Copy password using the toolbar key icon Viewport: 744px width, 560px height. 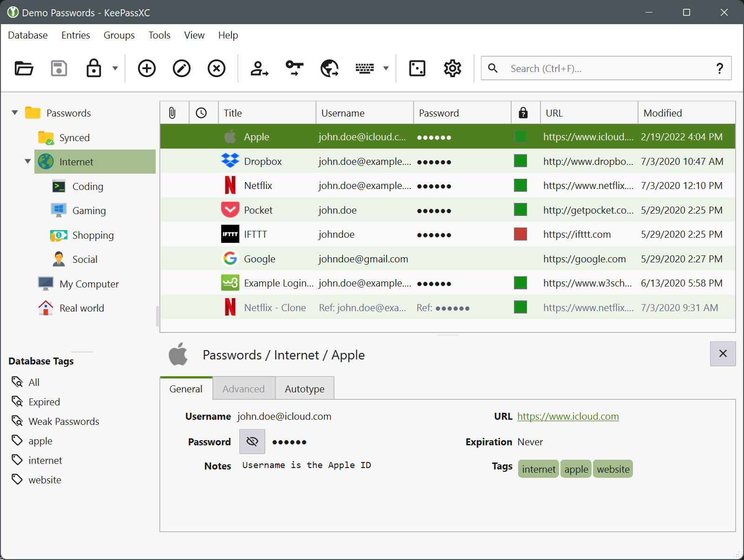coord(295,69)
